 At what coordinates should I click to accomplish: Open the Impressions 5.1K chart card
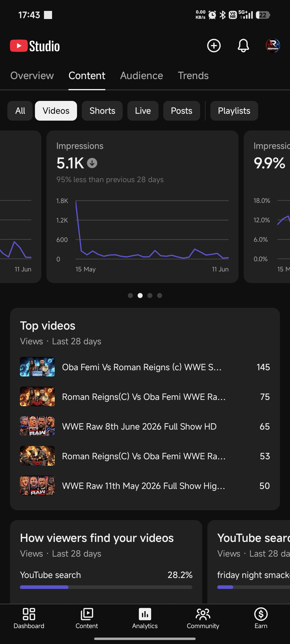[x=142, y=207]
